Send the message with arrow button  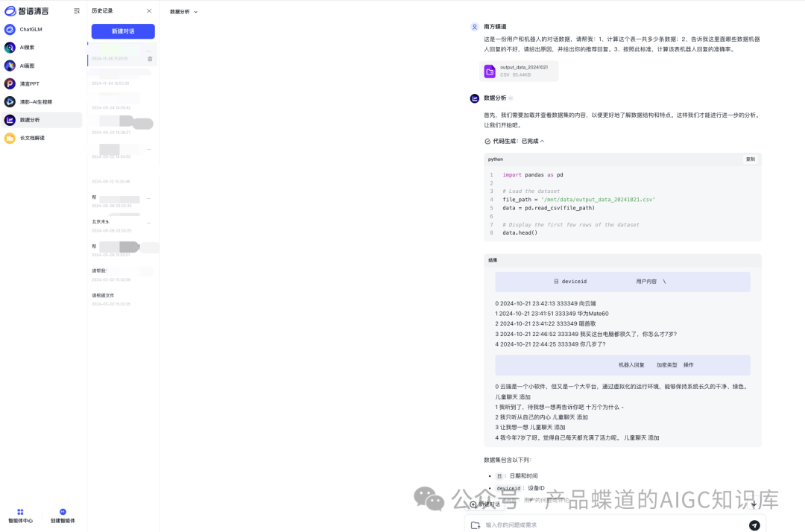tap(754, 525)
